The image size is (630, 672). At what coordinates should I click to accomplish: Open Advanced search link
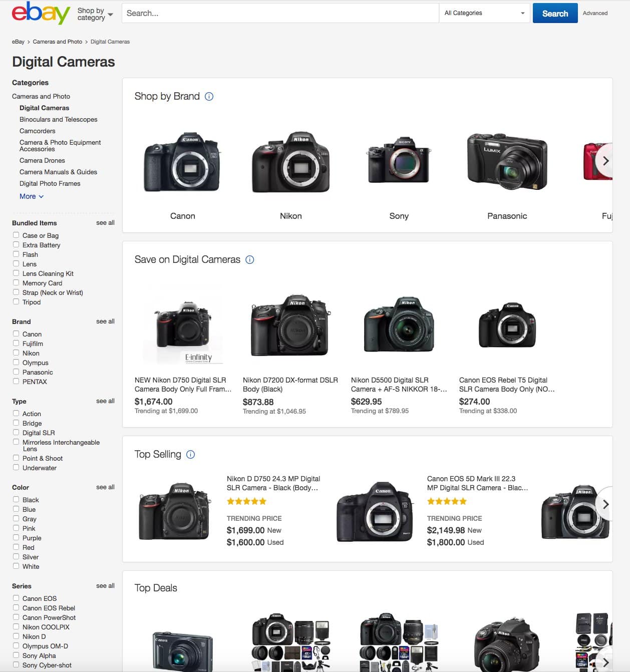595,14
